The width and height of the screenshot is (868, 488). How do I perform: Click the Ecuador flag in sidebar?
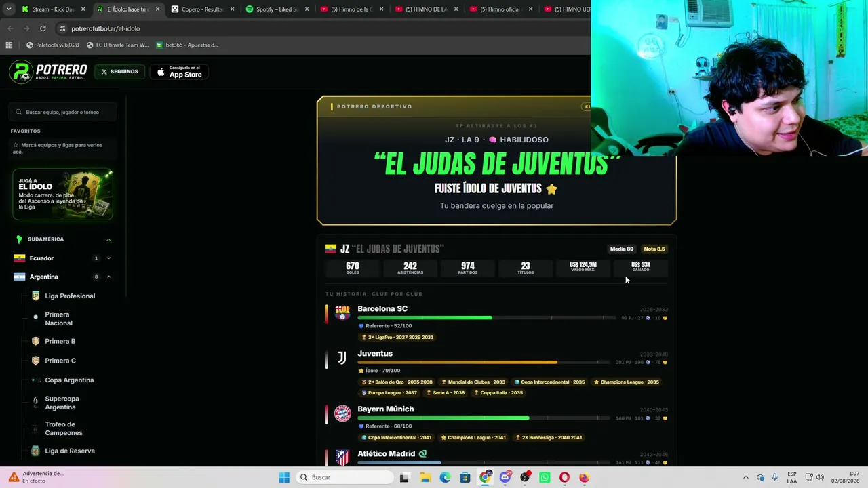pyautogui.click(x=20, y=258)
